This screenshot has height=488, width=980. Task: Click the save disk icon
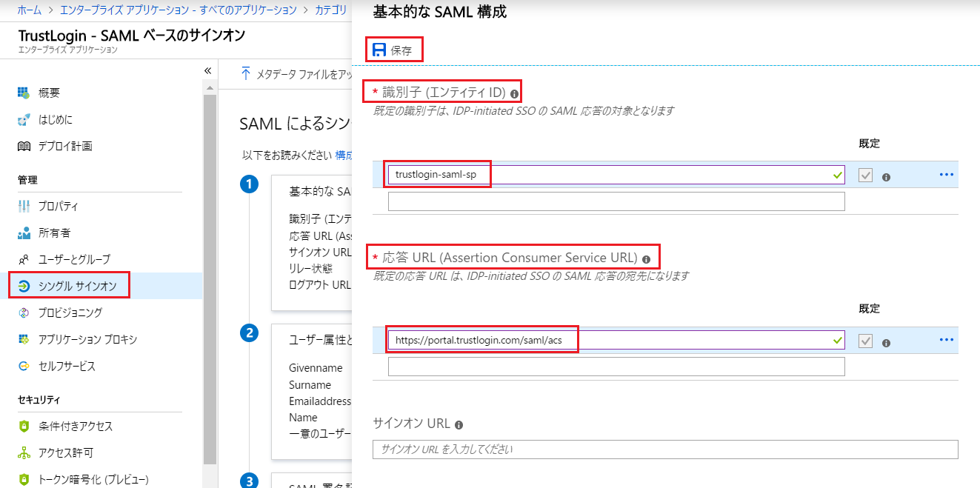coord(379,50)
